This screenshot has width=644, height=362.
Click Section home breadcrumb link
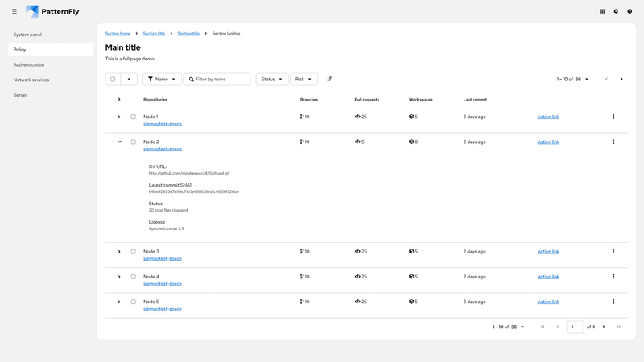pyautogui.click(x=118, y=33)
